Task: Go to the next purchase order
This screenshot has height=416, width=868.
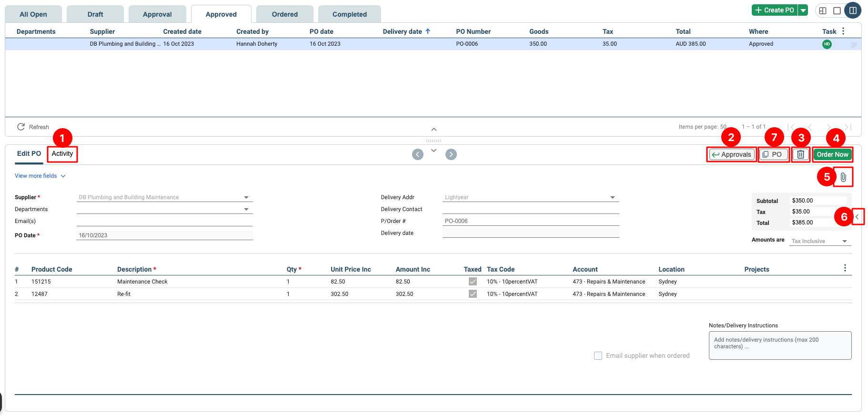Action: click(x=451, y=154)
